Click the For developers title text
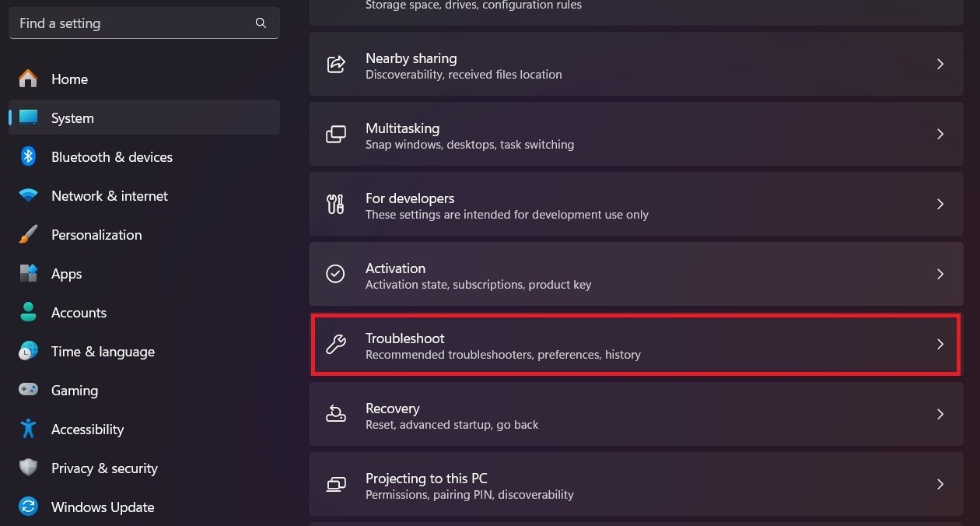Viewport: 980px width, 526px height. click(410, 198)
